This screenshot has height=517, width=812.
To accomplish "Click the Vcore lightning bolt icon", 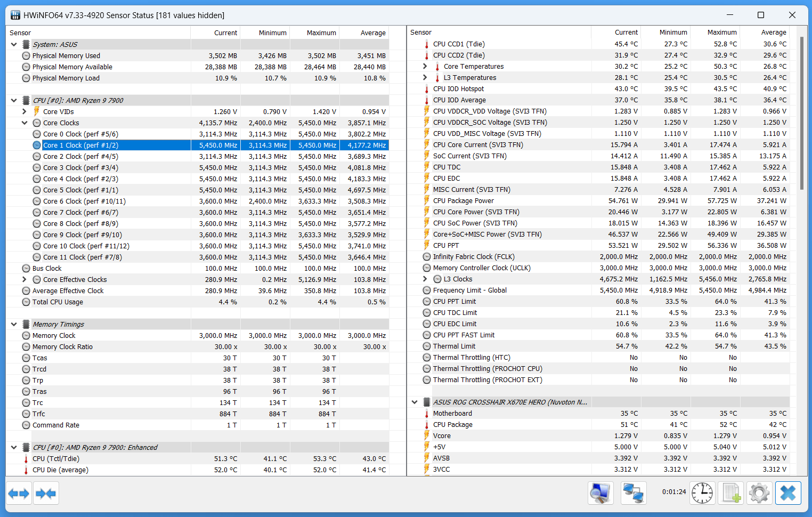I will [426, 436].
